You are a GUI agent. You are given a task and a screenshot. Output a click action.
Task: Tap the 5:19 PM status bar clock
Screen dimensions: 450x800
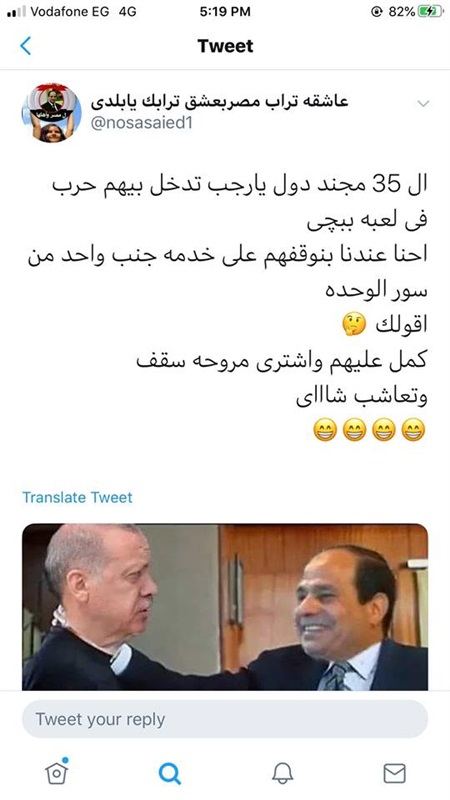(x=225, y=12)
